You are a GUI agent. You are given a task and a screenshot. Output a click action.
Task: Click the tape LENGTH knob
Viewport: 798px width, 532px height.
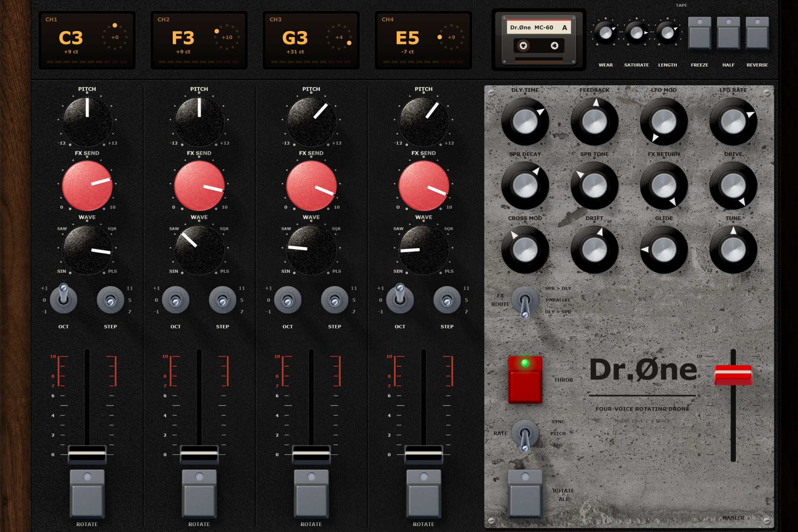[x=668, y=33]
